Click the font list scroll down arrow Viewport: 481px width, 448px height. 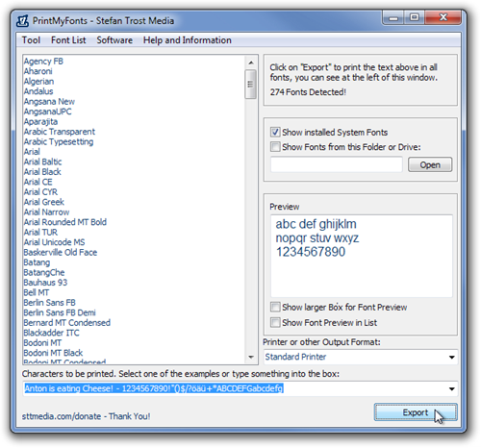(251, 357)
